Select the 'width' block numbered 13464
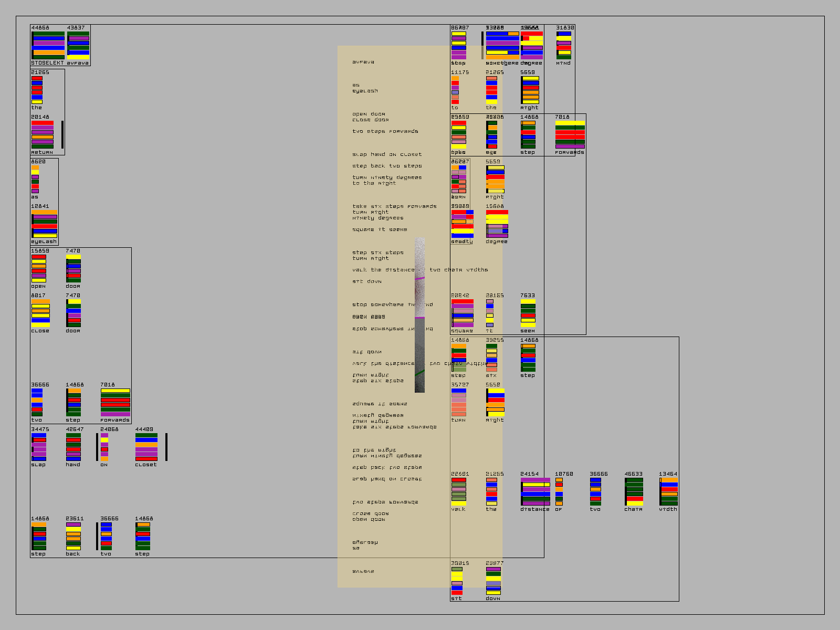This screenshot has width=840, height=630. (x=669, y=491)
